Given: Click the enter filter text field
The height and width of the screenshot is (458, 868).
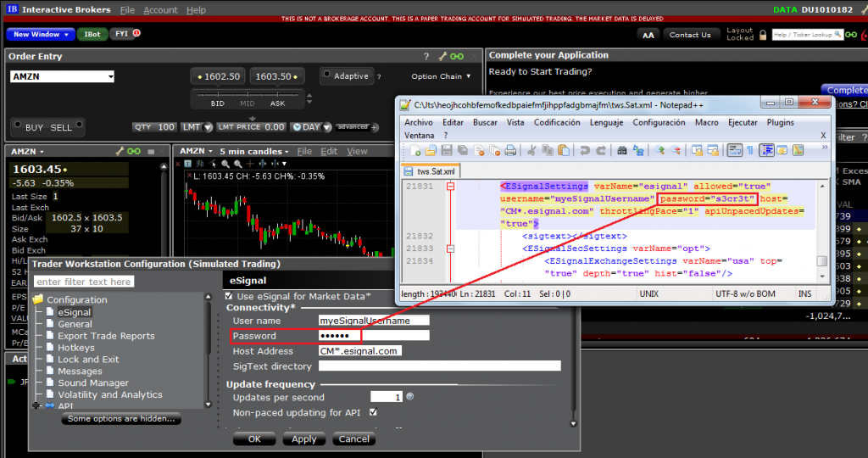Looking at the screenshot, I should pyautogui.click(x=84, y=282).
